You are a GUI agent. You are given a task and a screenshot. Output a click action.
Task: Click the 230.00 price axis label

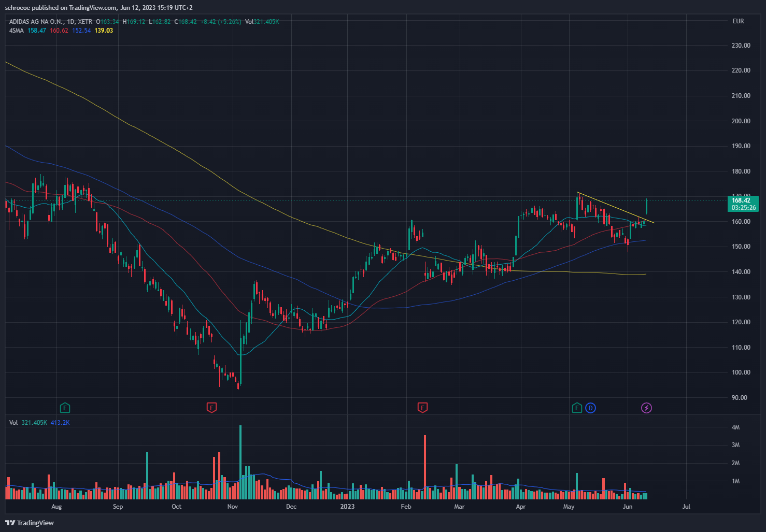pyautogui.click(x=741, y=46)
